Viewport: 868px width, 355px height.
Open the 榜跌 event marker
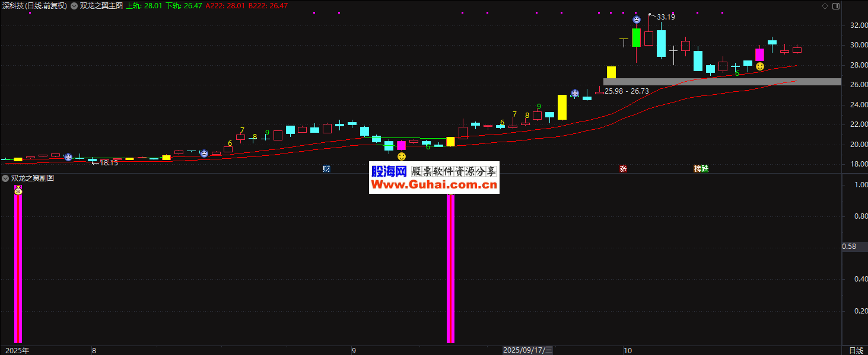(701, 168)
